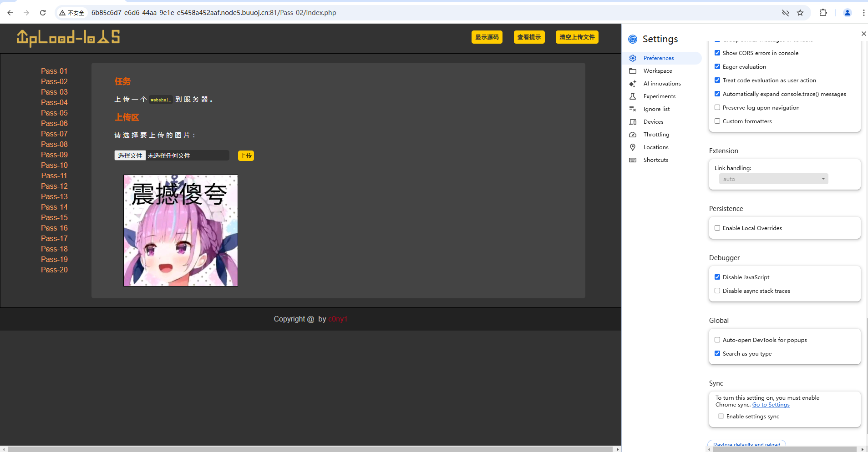Toggle Treat code evaluation as user action

click(x=717, y=80)
